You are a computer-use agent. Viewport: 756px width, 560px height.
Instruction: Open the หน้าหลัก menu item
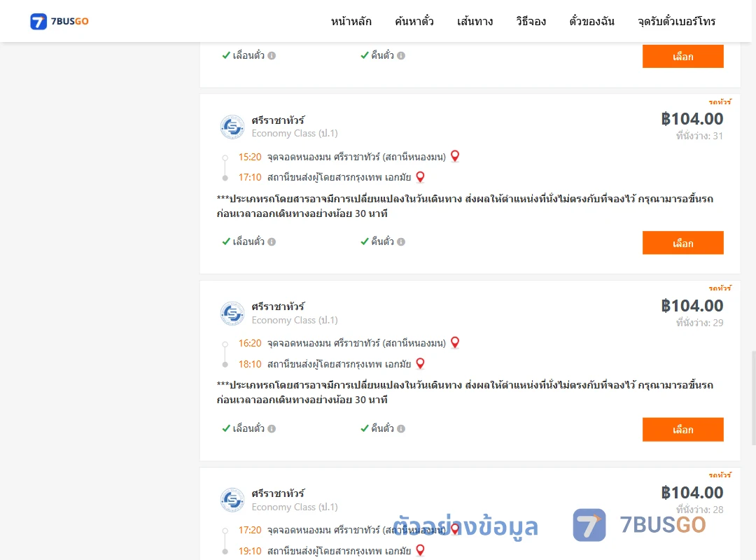point(351,21)
